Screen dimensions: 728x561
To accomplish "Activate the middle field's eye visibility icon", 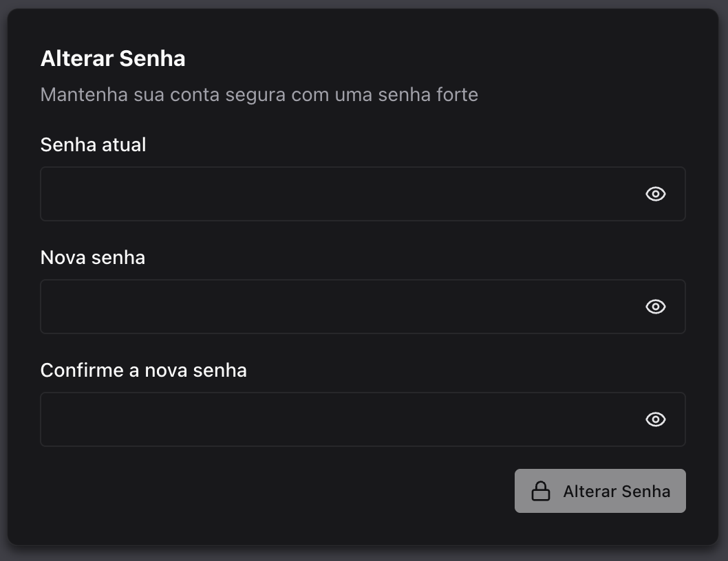I will 655,307.
